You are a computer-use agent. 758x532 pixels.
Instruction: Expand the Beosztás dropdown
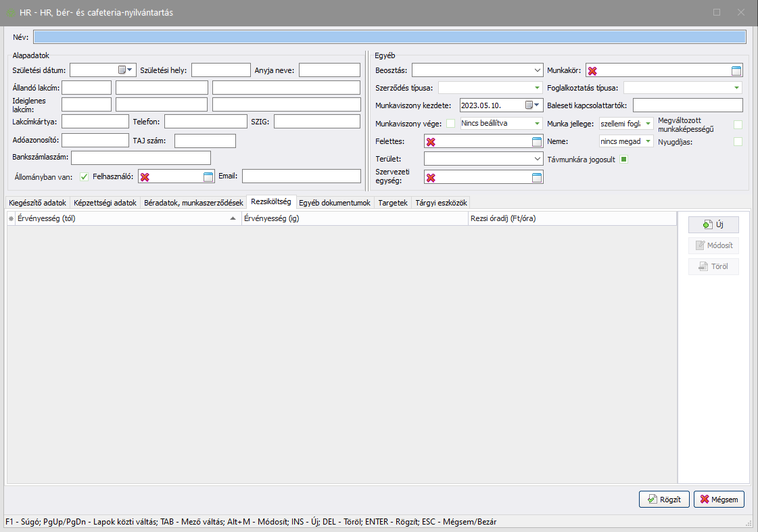point(537,70)
